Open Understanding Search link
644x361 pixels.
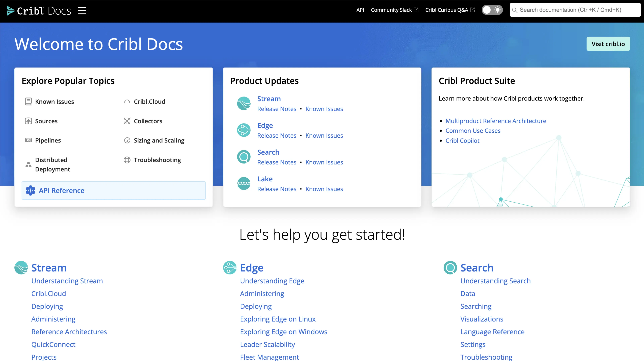(x=496, y=281)
